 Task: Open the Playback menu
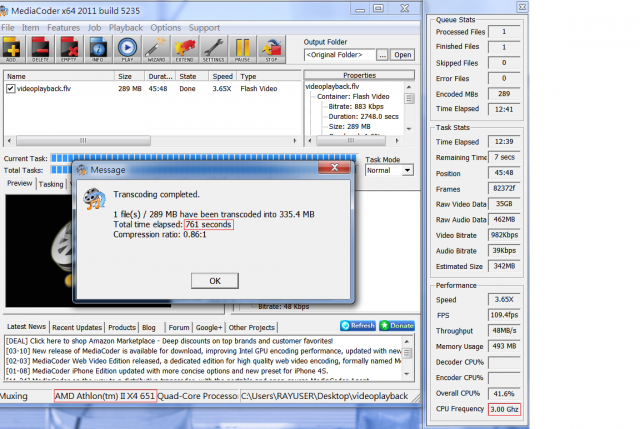coord(126,28)
